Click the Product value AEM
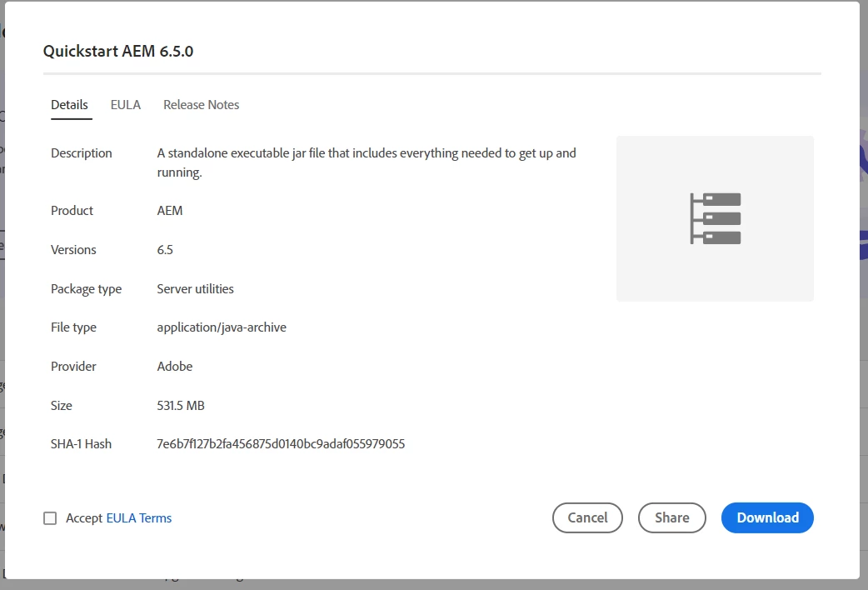 coord(169,211)
